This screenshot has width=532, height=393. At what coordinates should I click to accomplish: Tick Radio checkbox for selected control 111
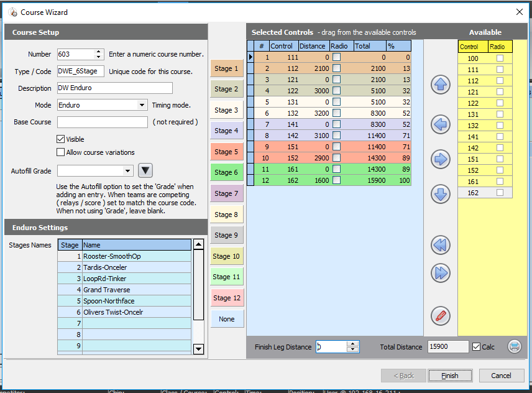337,57
